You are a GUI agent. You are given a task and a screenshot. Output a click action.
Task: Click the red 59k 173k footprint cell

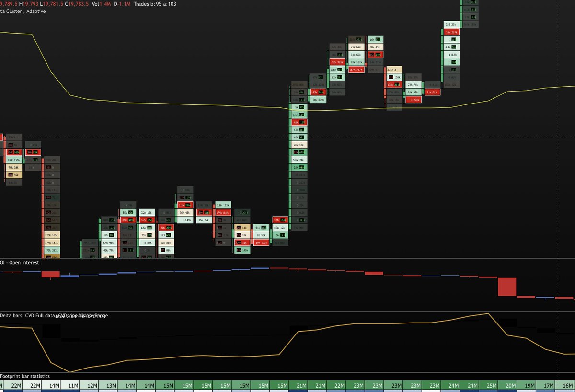[261, 243]
